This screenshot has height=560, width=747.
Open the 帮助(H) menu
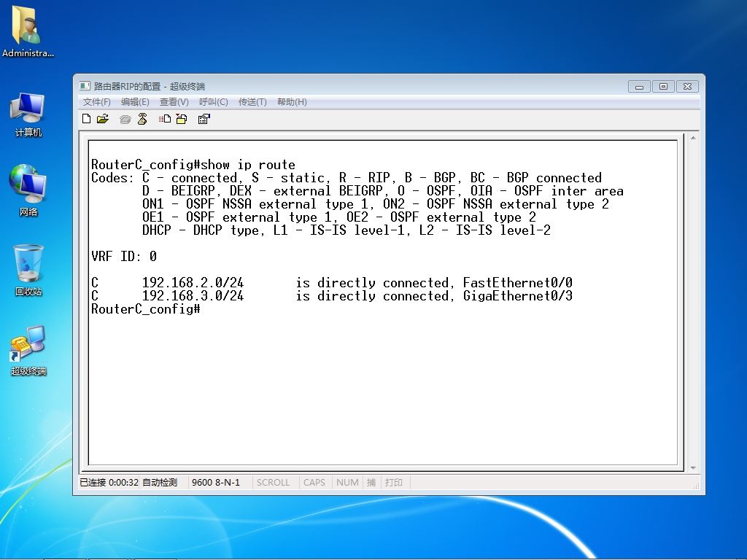click(x=292, y=102)
